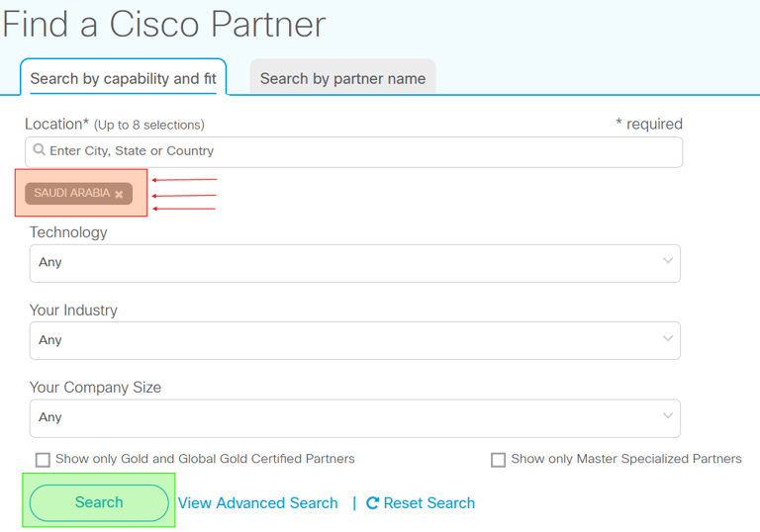Switch to Search by partner name tab
Viewport: 760px width, 532px height.
point(342,78)
